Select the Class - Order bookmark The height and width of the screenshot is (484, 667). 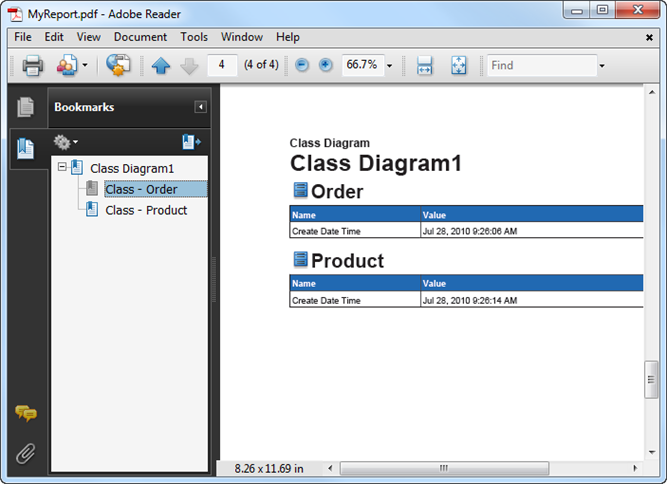(x=141, y=190)
